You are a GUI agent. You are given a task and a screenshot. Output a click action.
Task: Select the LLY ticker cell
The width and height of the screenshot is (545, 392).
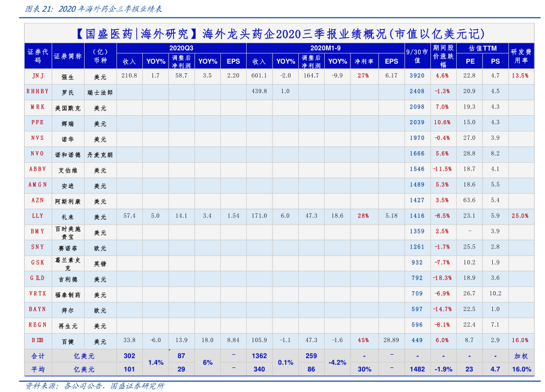click(38, 216)
